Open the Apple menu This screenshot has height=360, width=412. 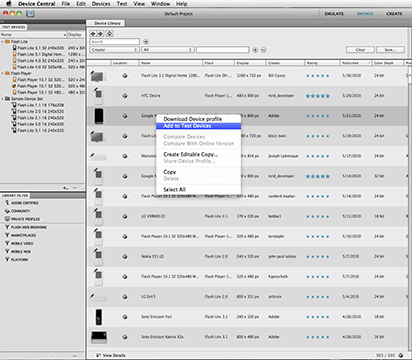[x=9, y=4]
